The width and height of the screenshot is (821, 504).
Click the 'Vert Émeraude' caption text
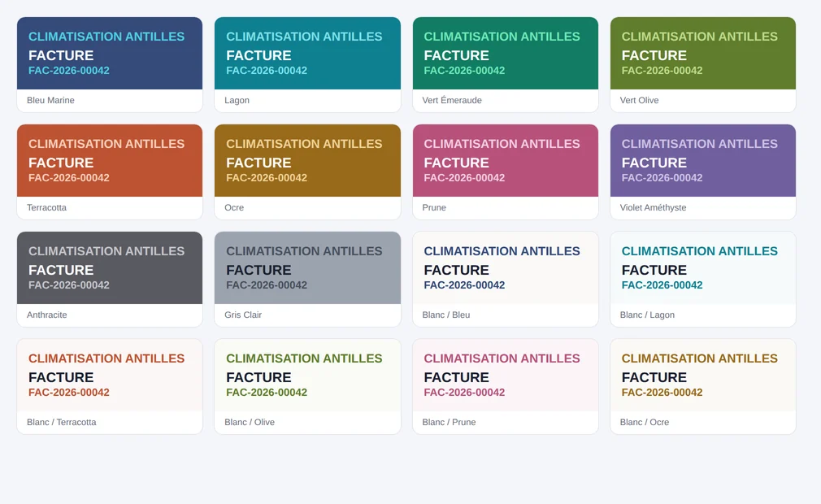[452, 101]
